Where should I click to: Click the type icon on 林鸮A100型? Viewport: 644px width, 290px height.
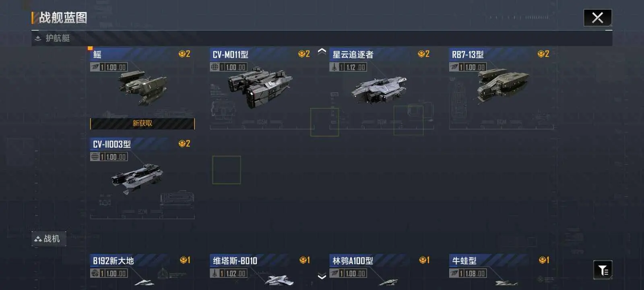tap(334, 273)
